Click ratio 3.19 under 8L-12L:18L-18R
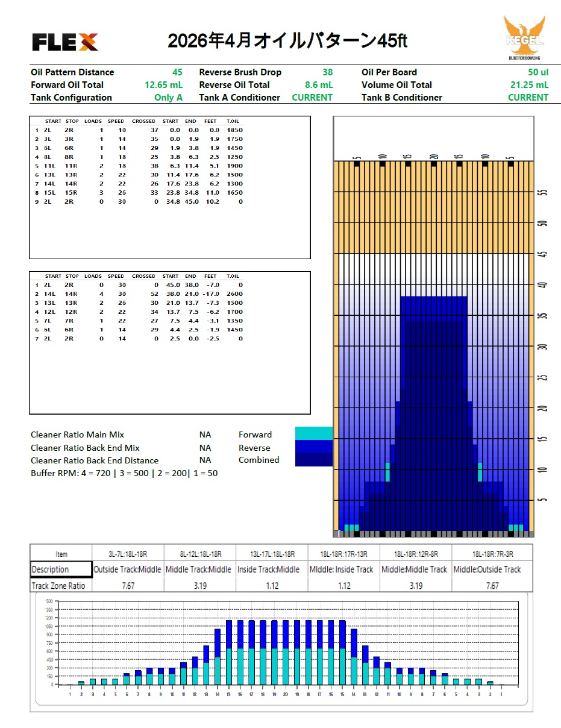The width and height of the screenshot is (561, 728). (199, 586)
